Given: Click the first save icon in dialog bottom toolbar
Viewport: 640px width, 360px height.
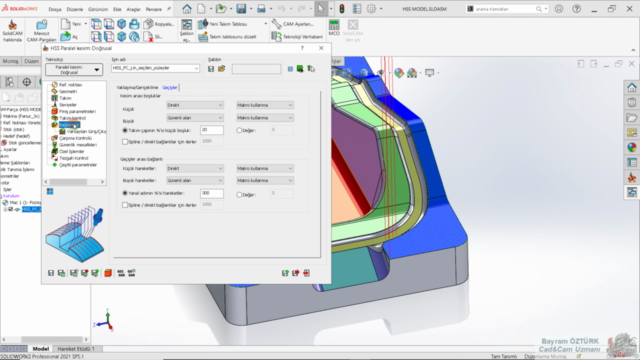Looking at the screenshot, I should (x=51, y=273).
